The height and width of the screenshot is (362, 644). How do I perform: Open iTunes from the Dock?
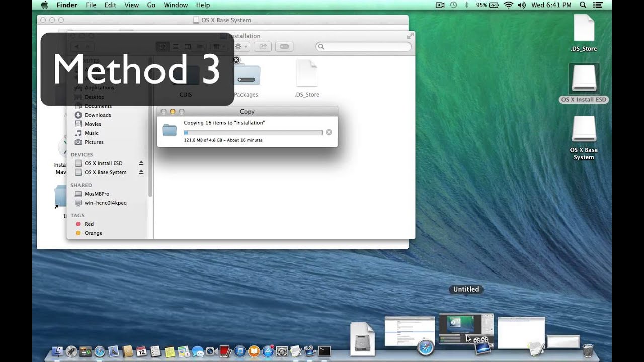239,351
